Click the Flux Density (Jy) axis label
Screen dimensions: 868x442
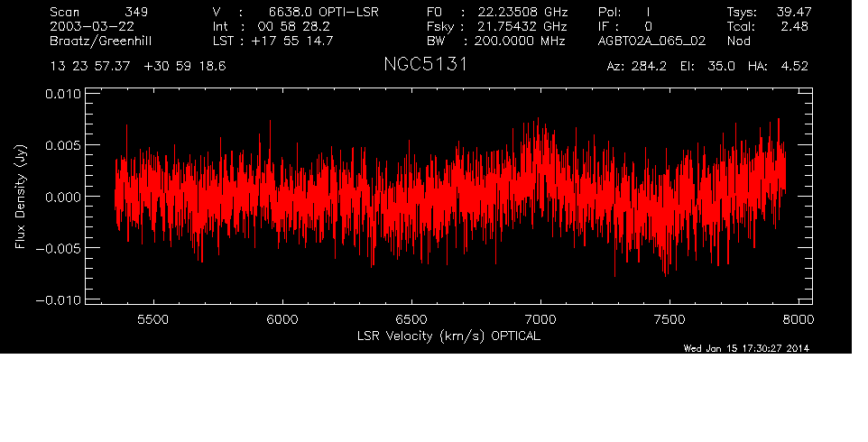[x=21, y=196]
